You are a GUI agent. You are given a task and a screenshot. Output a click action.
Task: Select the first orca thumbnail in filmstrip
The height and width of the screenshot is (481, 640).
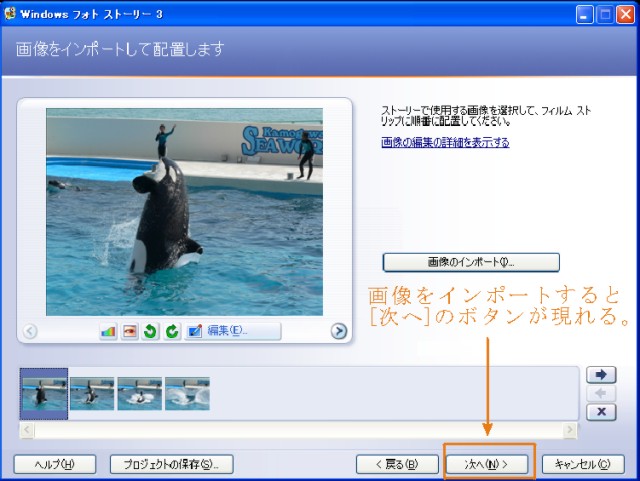point(44,394)
